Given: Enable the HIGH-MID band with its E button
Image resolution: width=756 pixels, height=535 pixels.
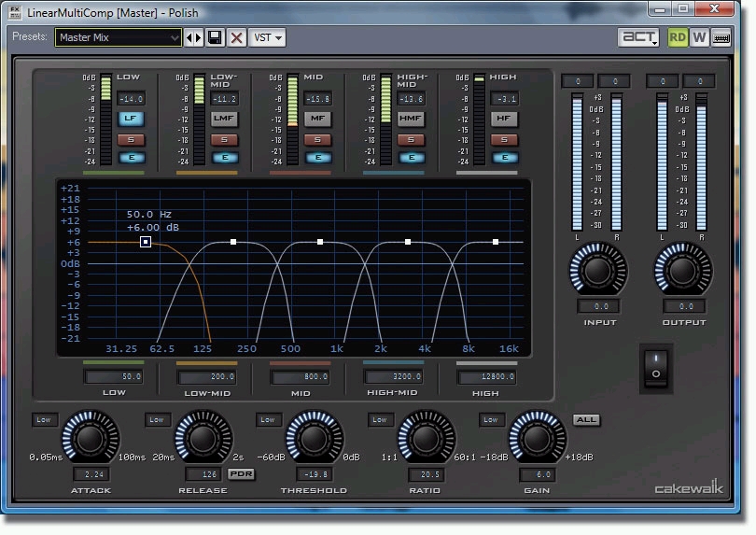Looking at the screenshot, I should tap(412, 157).
